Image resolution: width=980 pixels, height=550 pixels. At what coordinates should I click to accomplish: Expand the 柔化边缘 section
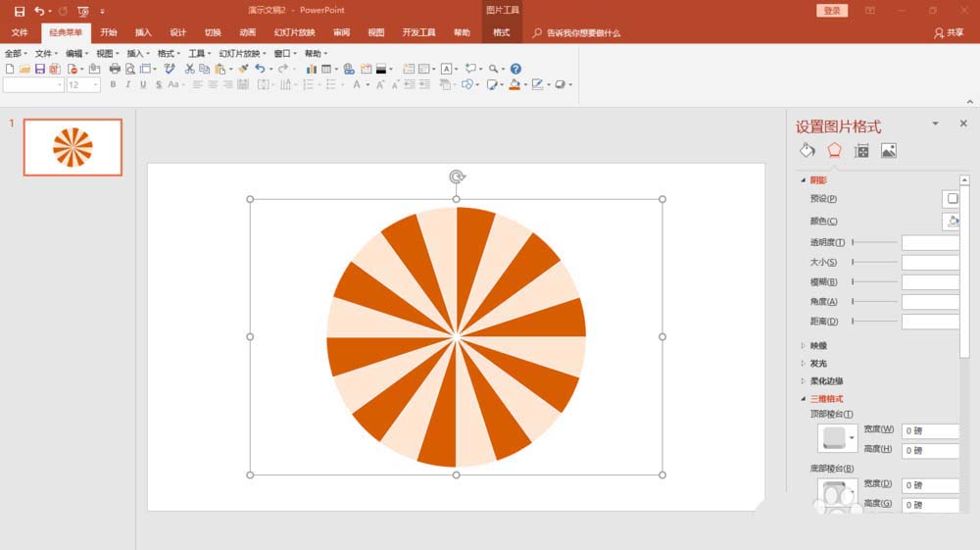click(x=826, y=380)
